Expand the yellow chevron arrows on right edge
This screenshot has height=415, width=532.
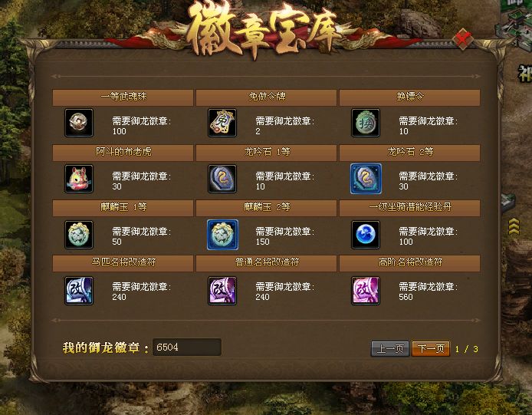pyautogui.click(x=514, y=226)
